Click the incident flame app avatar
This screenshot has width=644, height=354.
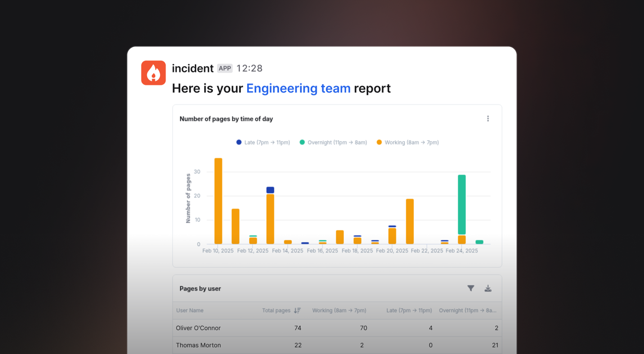click(153, 73)
